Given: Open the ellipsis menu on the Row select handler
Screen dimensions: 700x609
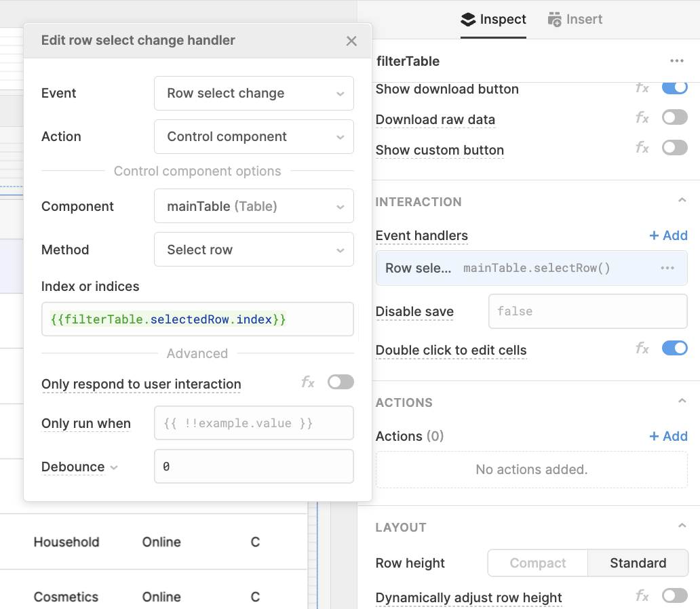Looking at the screenshot, I should [667, 268].
